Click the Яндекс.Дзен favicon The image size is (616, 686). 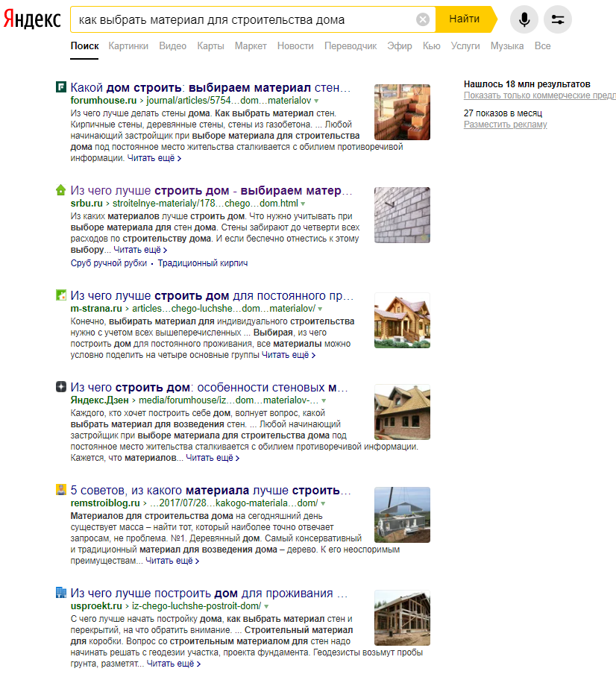[61, 387]
